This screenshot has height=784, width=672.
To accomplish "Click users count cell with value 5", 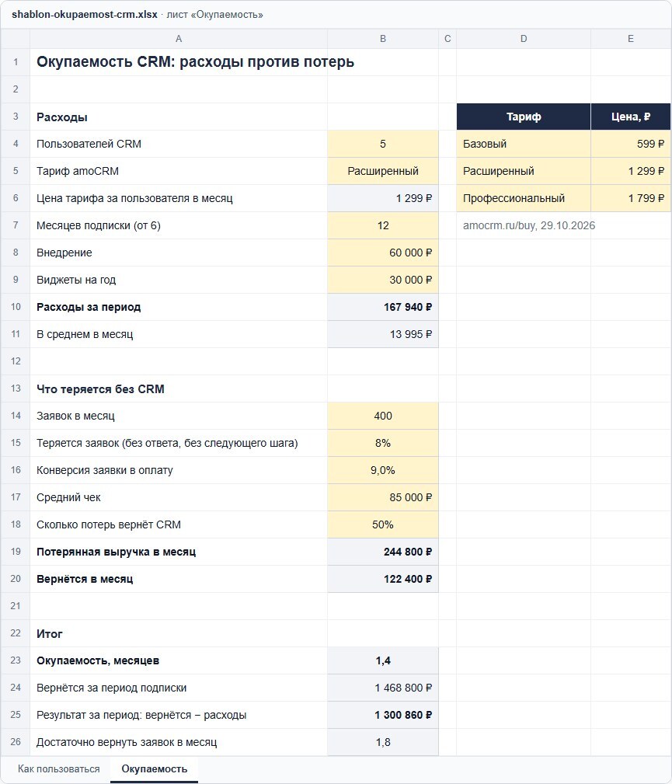I will click(x=383, y=144).
